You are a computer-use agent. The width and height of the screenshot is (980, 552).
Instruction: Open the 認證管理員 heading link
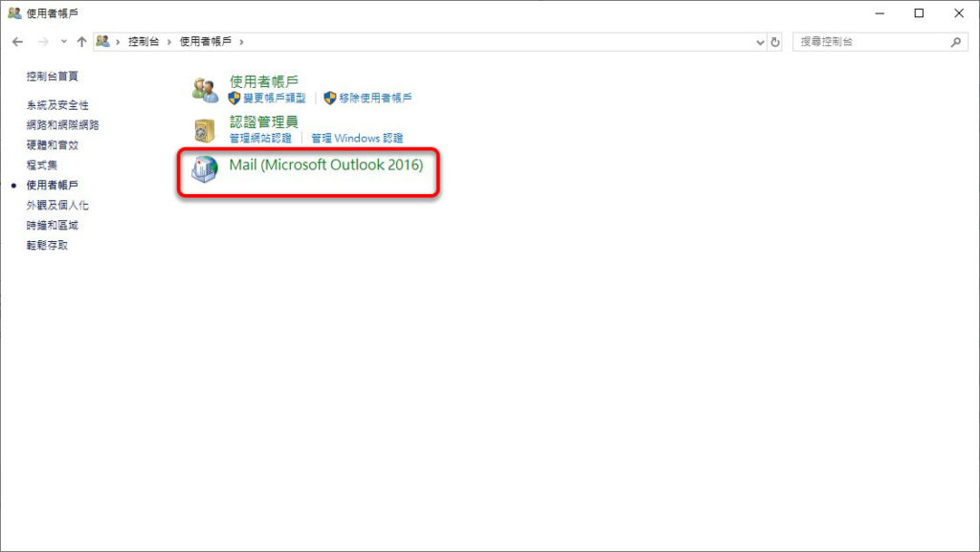(264, 121)
